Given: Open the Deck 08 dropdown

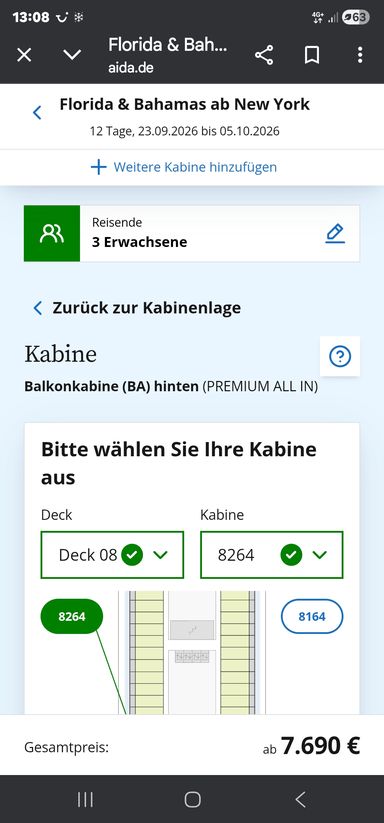Looking at the screenshot, I should point(112,555).
